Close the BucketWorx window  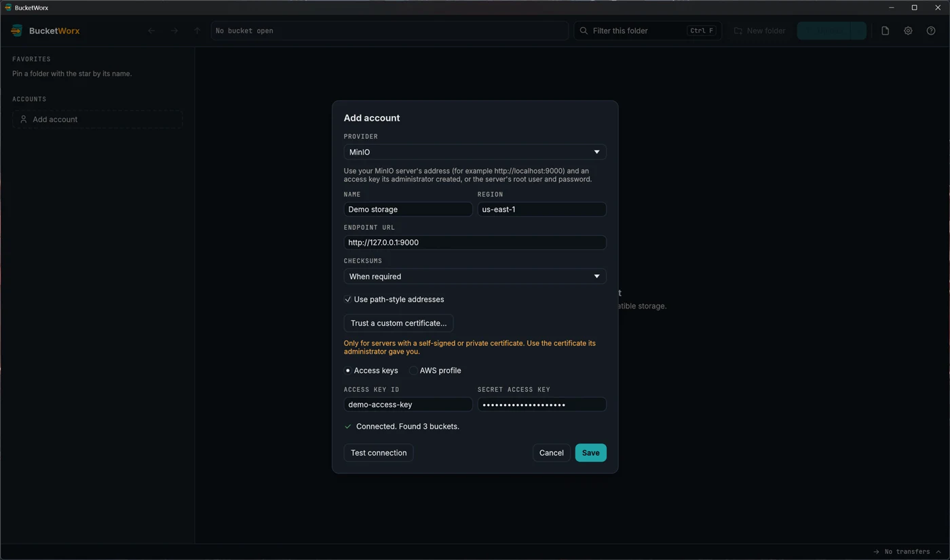pyautogui.click(x=938, y=7)
